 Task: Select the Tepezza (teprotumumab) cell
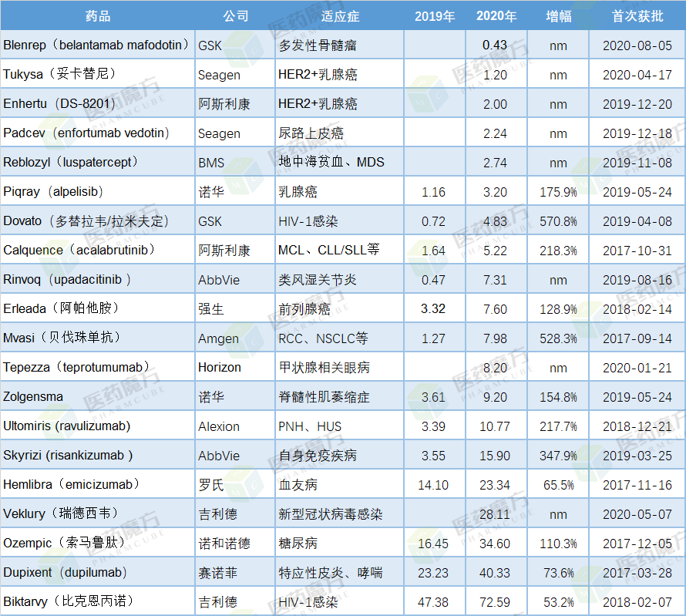pos(98,367)
